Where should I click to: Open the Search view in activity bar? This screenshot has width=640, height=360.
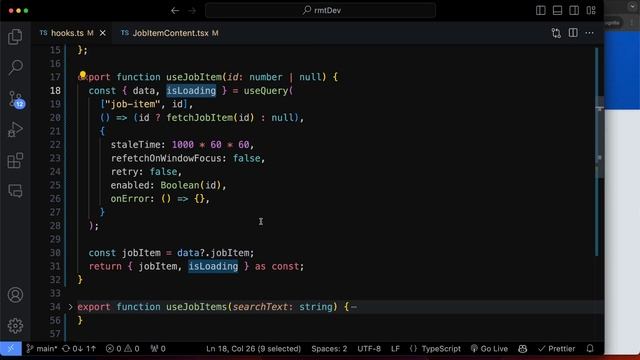15,68
